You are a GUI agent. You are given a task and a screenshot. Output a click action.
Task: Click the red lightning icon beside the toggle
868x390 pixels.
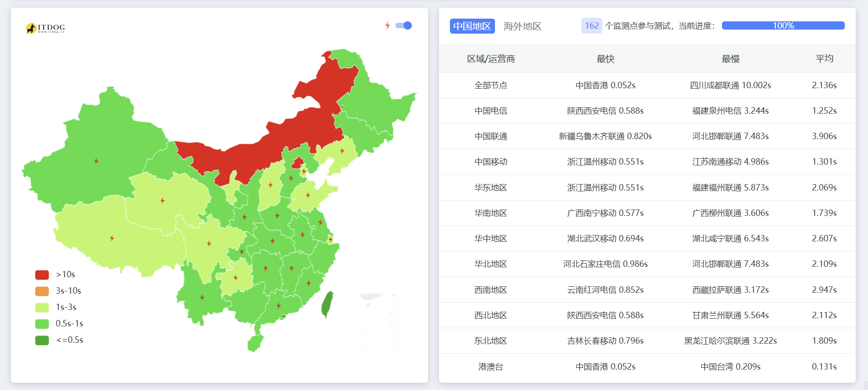[x=388, y=25]
